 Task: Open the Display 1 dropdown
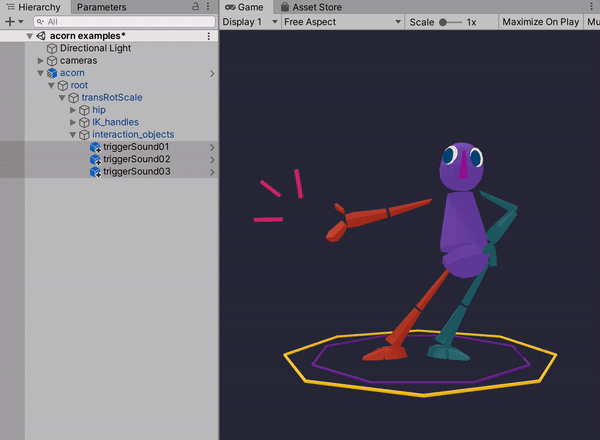250,21
